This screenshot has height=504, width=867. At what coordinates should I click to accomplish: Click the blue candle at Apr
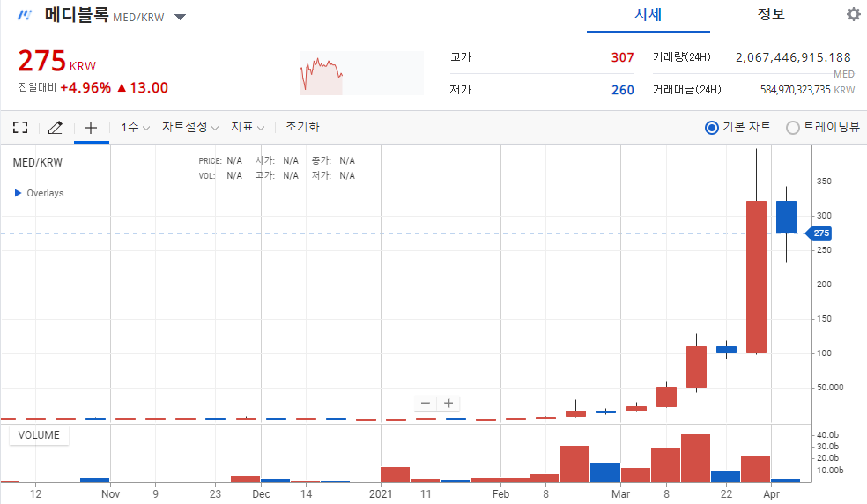(x=786, y=217)
